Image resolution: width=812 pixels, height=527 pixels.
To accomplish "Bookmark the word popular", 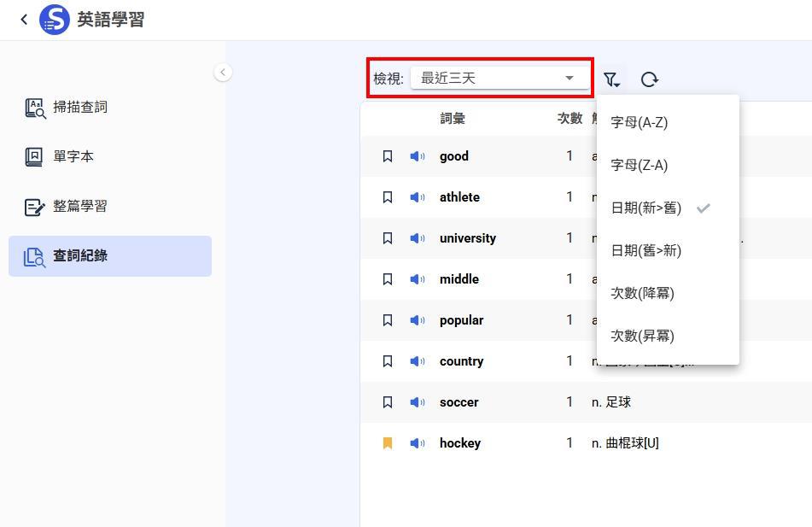I will (x=388, y=320).
